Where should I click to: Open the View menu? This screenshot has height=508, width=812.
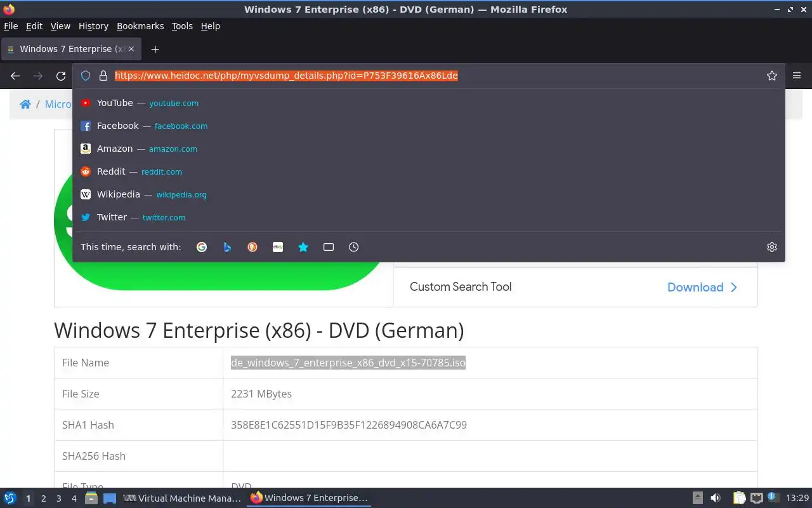click(60, 26)
